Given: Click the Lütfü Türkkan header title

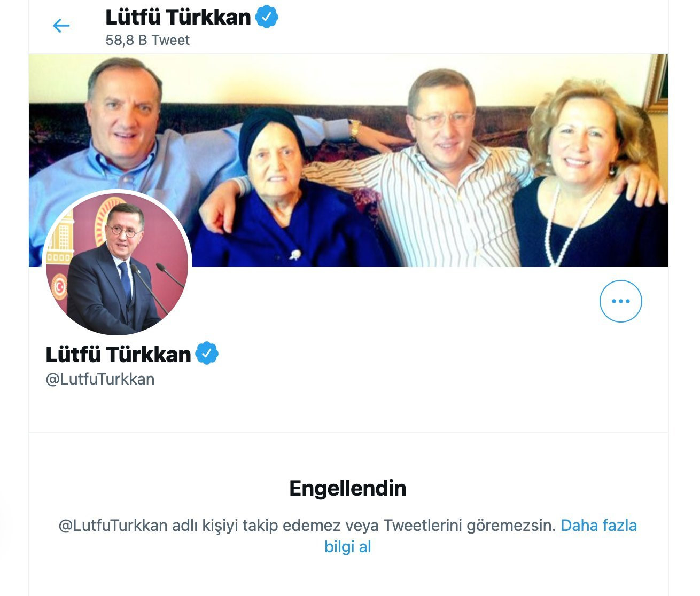Looking at the screenshot, I should (x=178, y=17).
